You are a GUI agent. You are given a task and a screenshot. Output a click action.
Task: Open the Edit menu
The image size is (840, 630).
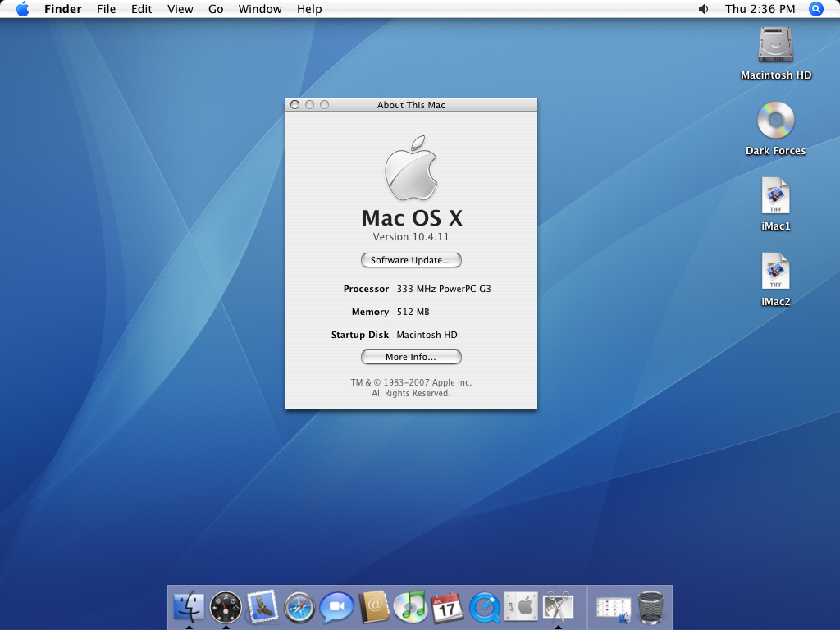point(141,9)
